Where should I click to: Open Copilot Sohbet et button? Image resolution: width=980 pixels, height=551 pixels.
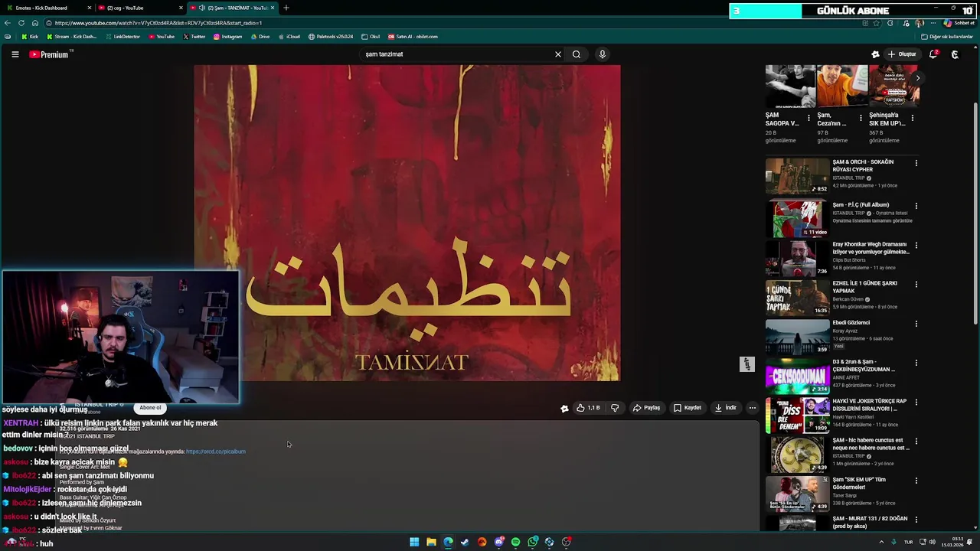point(959,23)
